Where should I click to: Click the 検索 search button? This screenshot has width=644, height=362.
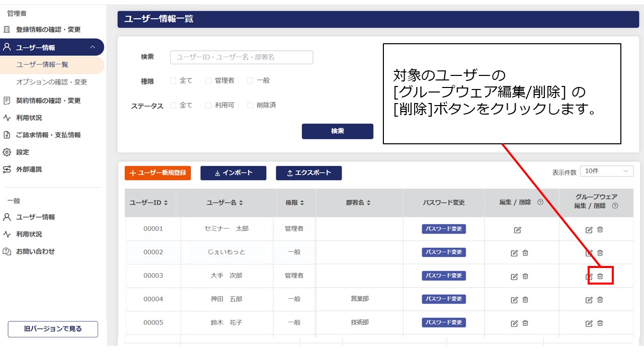[337, 131]
